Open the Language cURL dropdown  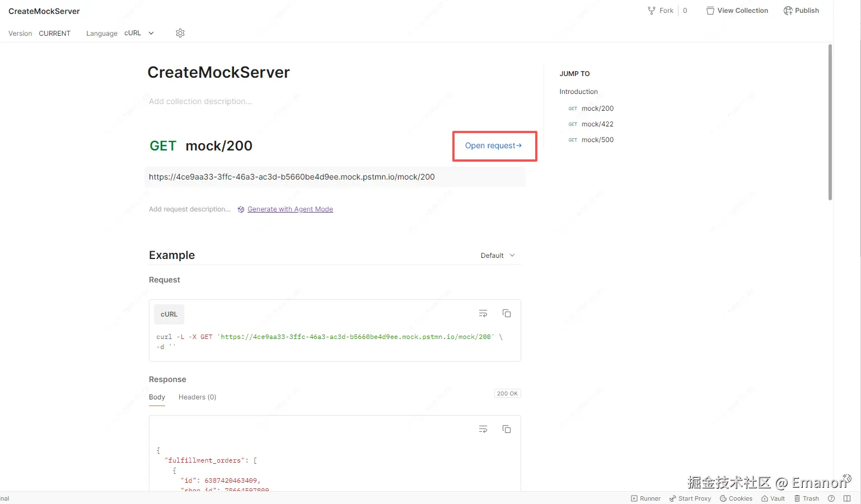click(x=139, y=33)
